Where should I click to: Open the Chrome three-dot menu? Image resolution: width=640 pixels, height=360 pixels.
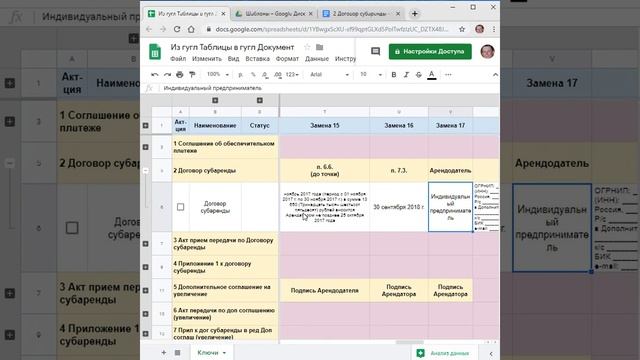point(493,29)
